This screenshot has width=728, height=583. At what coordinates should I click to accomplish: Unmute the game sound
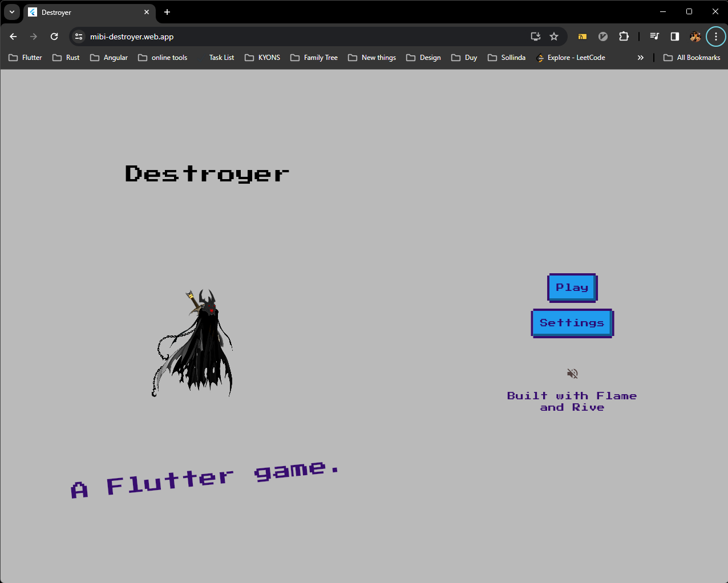572,373
